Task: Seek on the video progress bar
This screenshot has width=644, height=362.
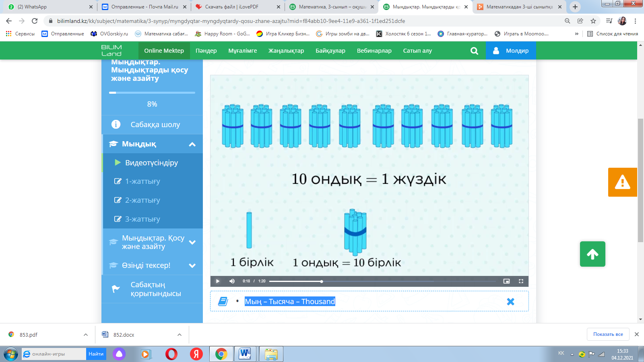Action: click(x=382, y=281)
